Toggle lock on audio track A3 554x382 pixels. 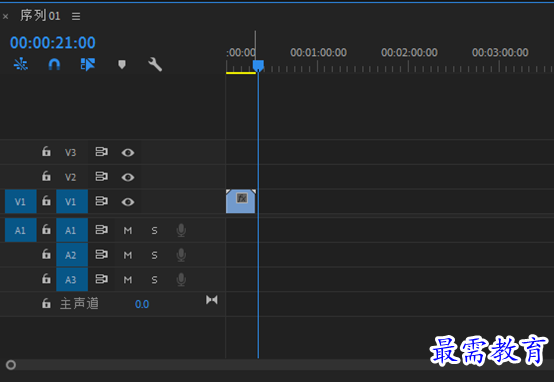click(46, 279)
